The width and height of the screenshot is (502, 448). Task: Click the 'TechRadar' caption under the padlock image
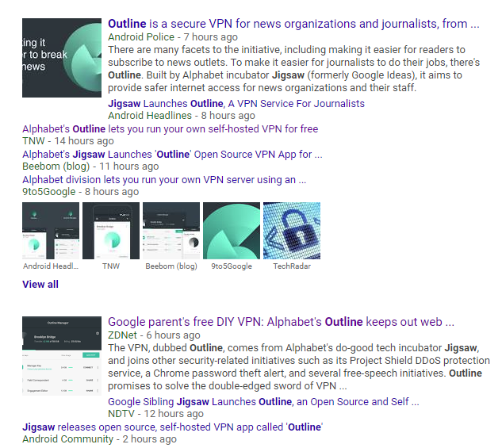pyautogui.click(x=291, y=266)
